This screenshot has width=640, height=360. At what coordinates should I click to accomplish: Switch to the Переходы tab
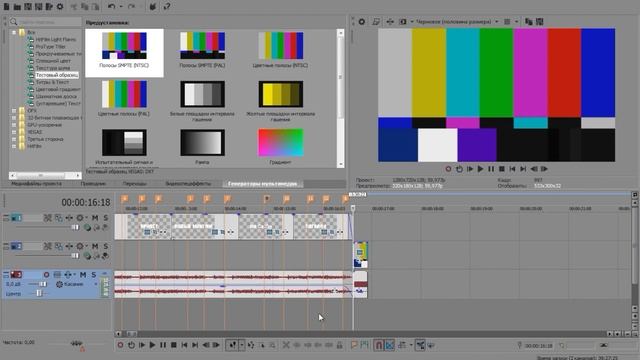(x=135, y=184)
